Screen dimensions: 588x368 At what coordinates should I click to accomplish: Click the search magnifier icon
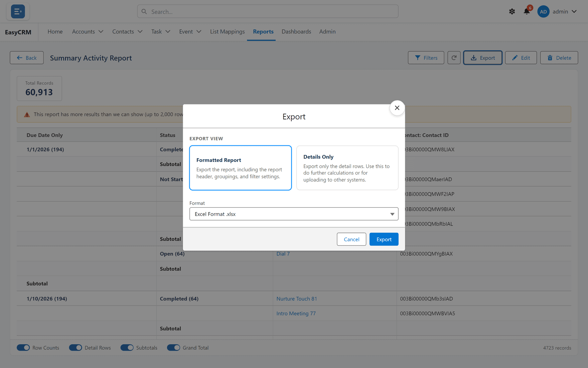[144, 11]
